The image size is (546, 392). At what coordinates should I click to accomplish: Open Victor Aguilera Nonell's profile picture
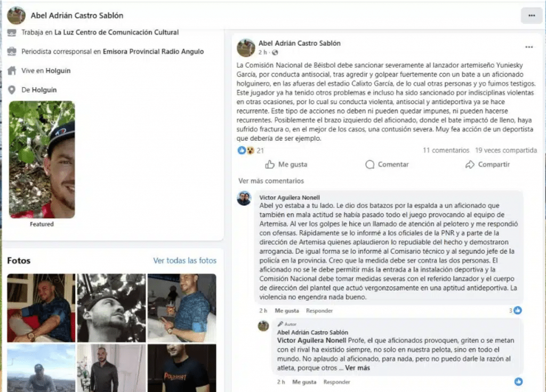tap(244, 198)
